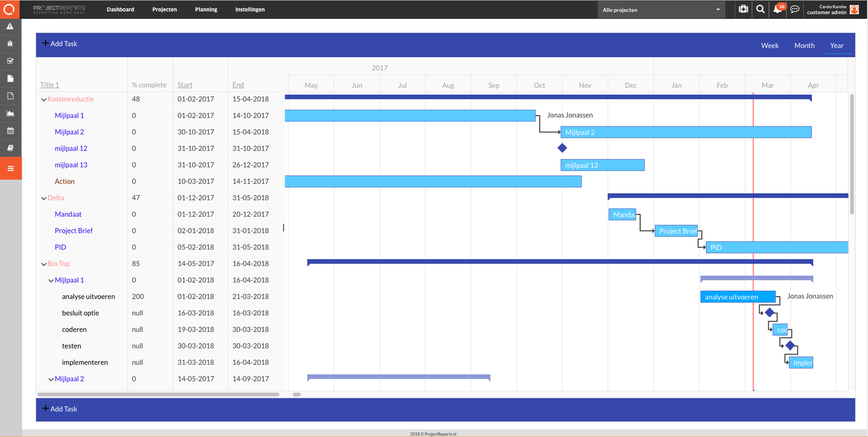Open the checked-box tasks sidebar icon
868x437 pixels.
click(x=10, y=61)
